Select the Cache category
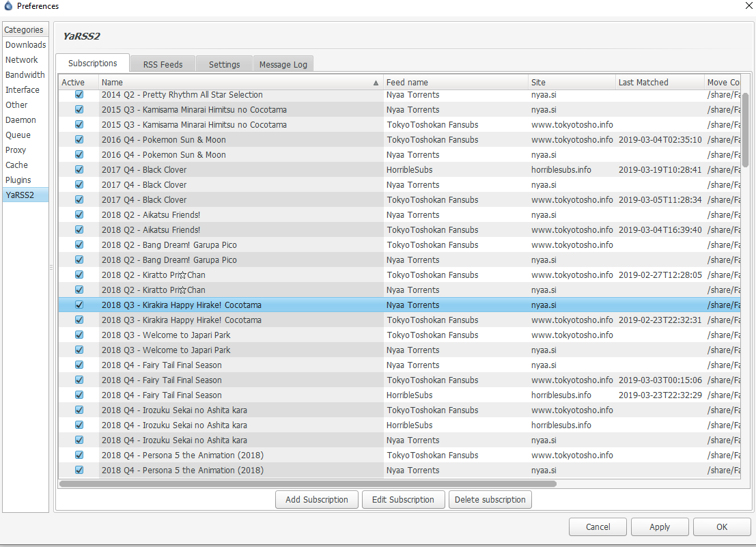The width and height of the screenshot is (756, 547). click(x=25, y=165)
